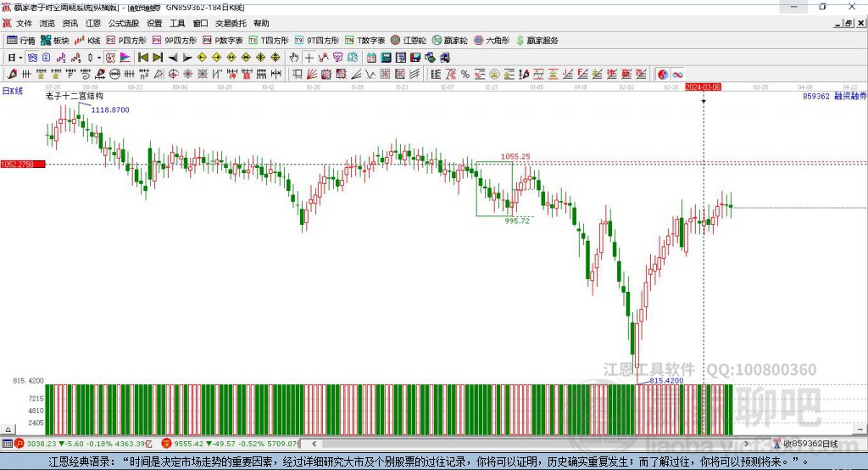
Task: Expand the 日 period dropdown arrow
Action: (x=20, y=57)
